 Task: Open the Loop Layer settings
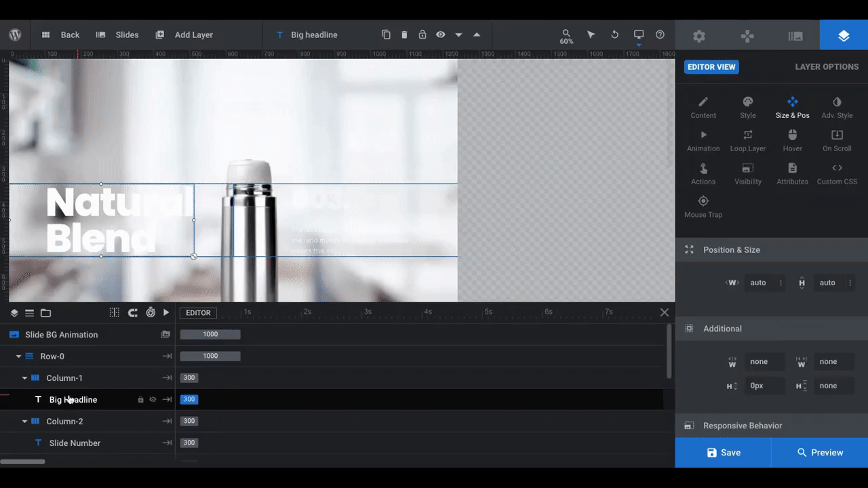coord(748,140)
